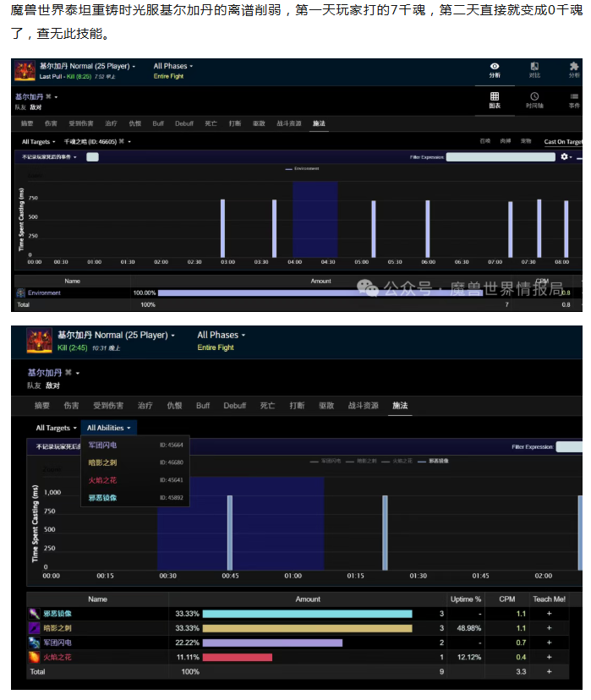Toggle 邪恶镜像 in the chart legend

point(434,461)
